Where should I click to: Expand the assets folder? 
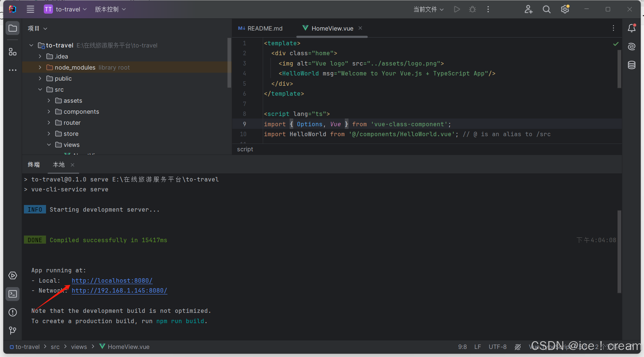pyautogui.click(x=49, y=100)
